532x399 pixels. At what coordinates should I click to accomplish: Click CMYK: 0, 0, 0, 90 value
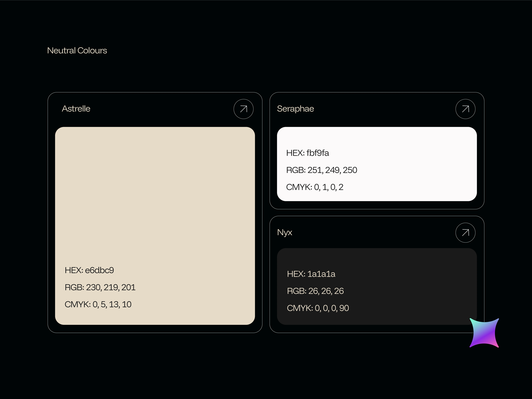coord(318,308)
